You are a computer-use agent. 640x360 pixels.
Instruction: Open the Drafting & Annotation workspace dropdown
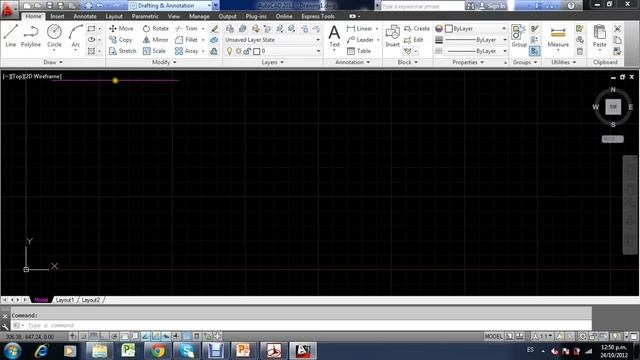click(x=171, y=6)
